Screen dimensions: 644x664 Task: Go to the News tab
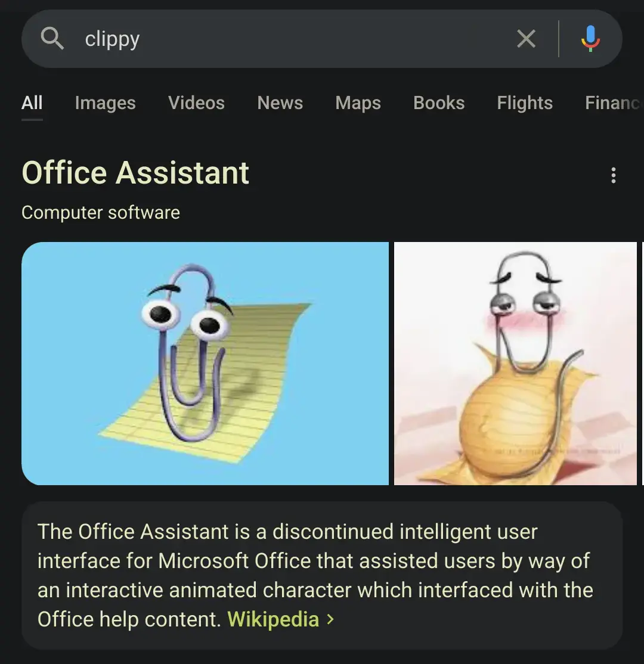pos(280,103)
